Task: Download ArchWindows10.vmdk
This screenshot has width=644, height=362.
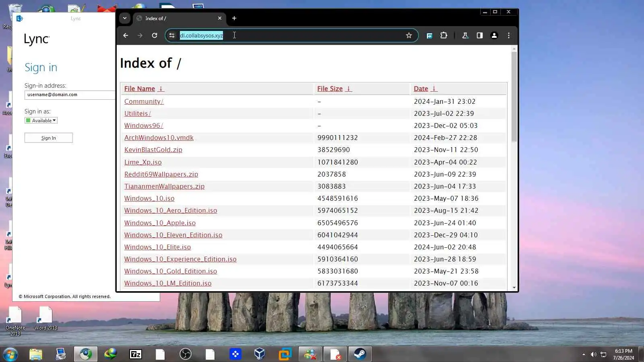Action: [x=159, y=138]
